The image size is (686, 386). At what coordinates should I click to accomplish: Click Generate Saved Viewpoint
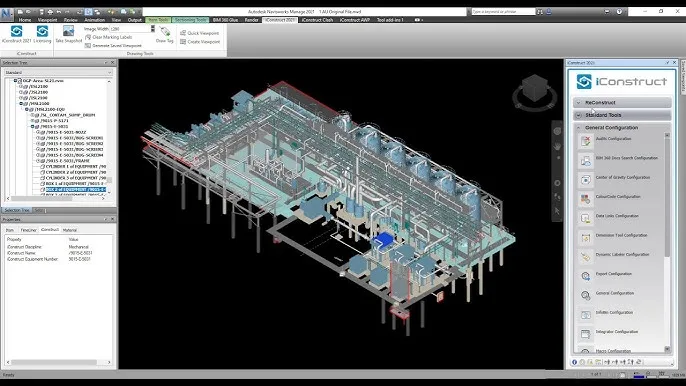coord(113,46)
